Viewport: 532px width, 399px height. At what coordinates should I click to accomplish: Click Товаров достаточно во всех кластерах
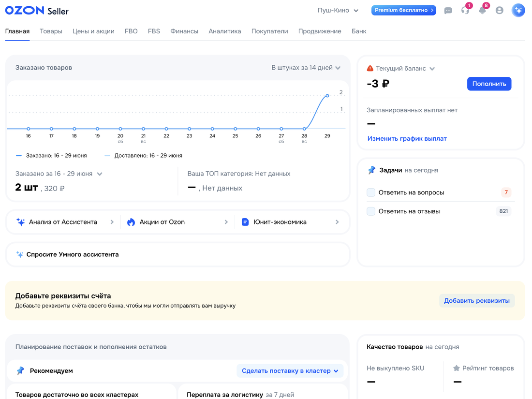tap(77, 395)
